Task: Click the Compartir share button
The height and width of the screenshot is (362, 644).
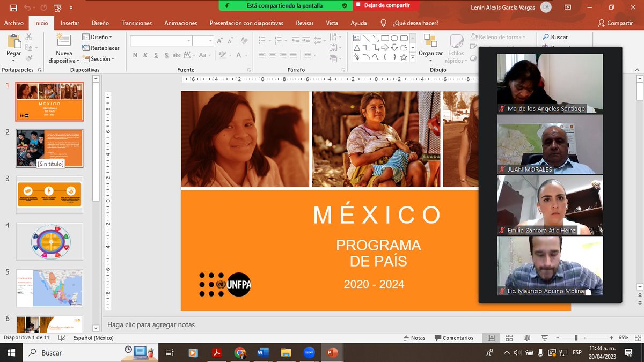Action: tap(616, 23)
